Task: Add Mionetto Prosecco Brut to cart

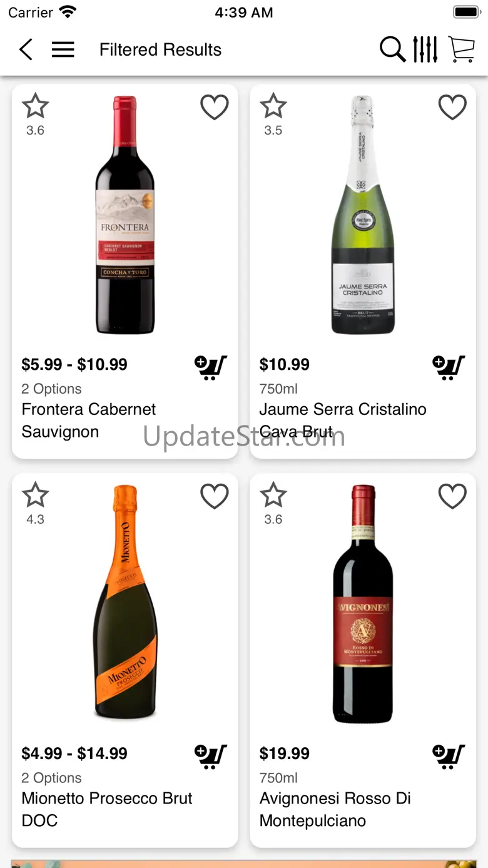Action: click(211, 757)
